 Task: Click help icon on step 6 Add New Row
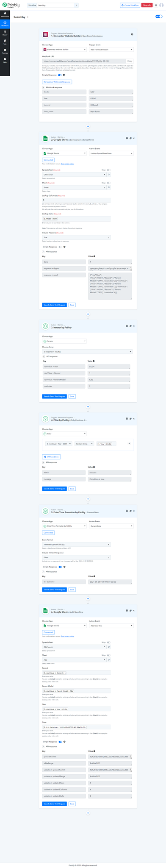pos(127,611)
